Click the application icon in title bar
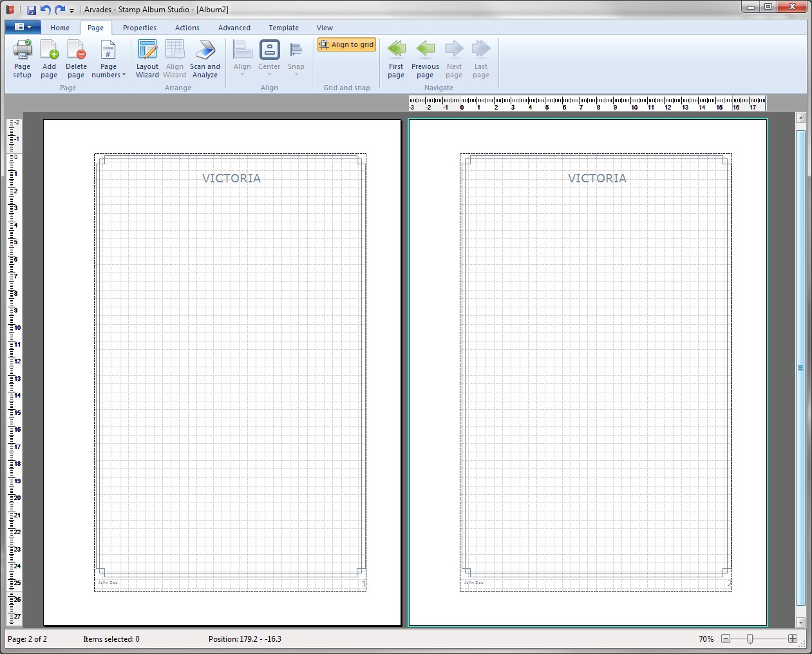This screenshot has height=654, width=812. pos(10,10)
